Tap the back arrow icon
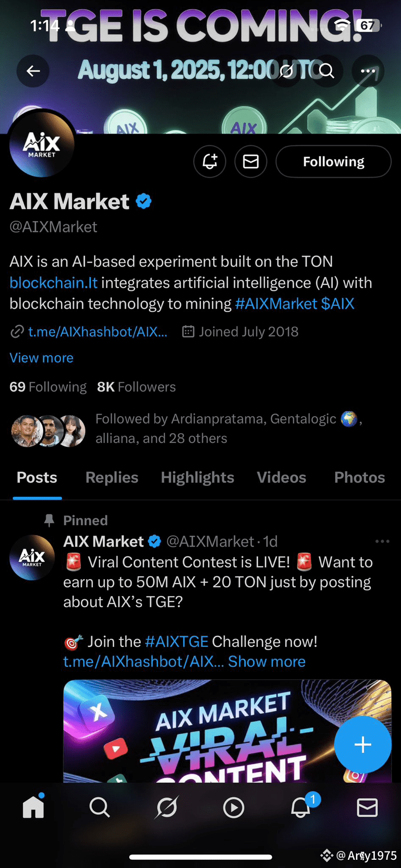 [33, 71]
